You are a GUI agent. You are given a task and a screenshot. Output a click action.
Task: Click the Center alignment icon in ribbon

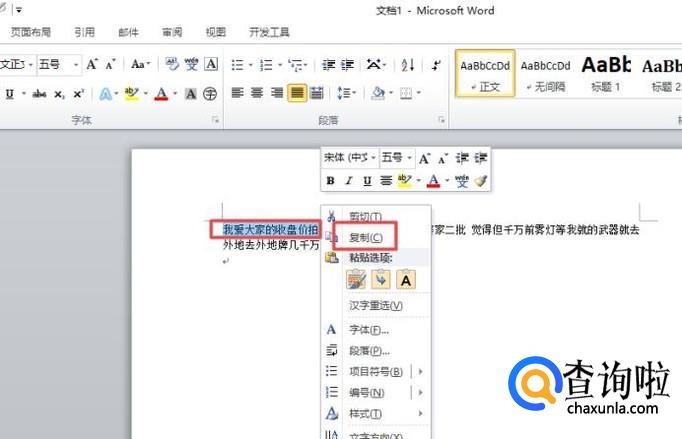pyautogui.click(x=257, y=93)
